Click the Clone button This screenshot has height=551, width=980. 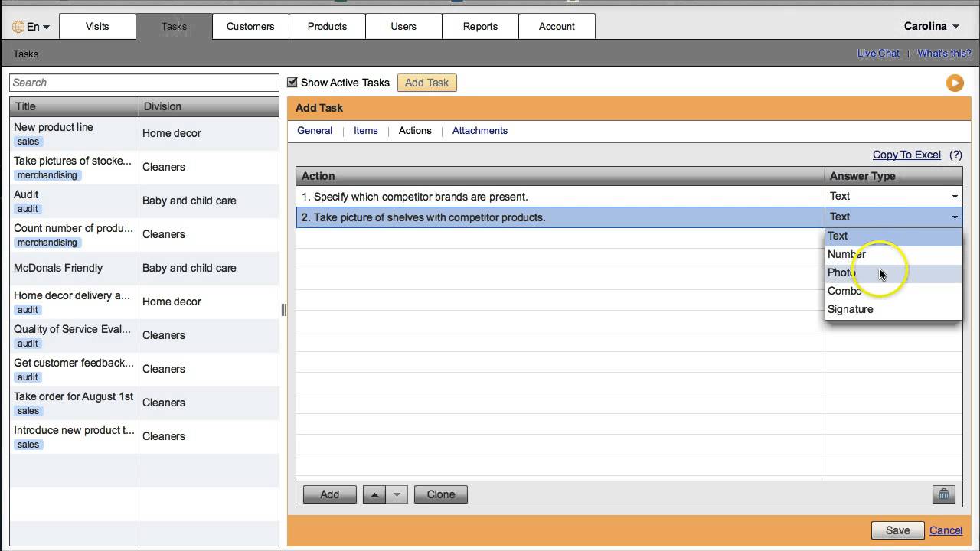441,494
